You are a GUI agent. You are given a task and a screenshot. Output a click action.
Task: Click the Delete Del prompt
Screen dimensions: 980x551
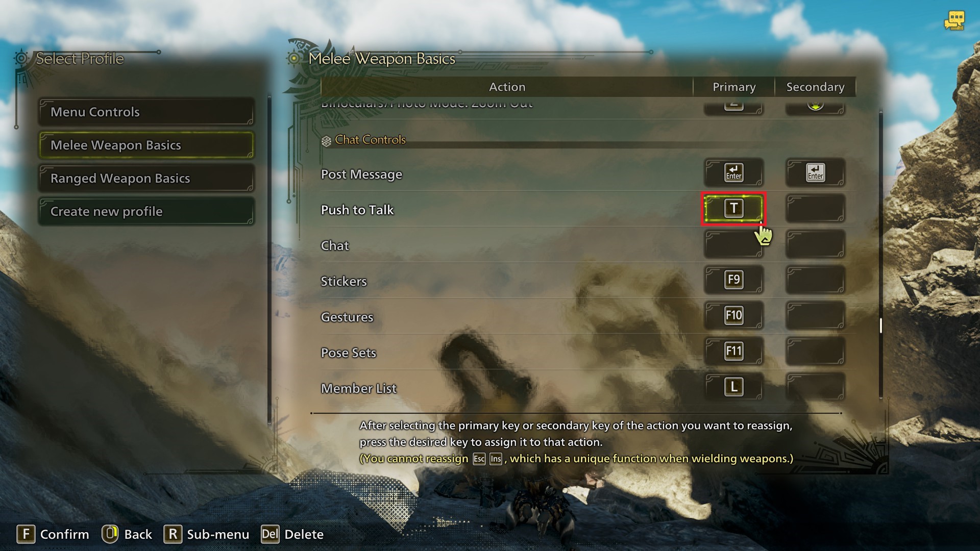tap(292, 534)
